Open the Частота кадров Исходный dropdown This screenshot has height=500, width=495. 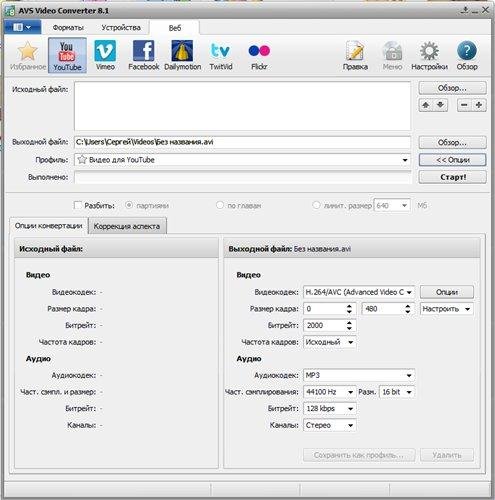point(330,342)
